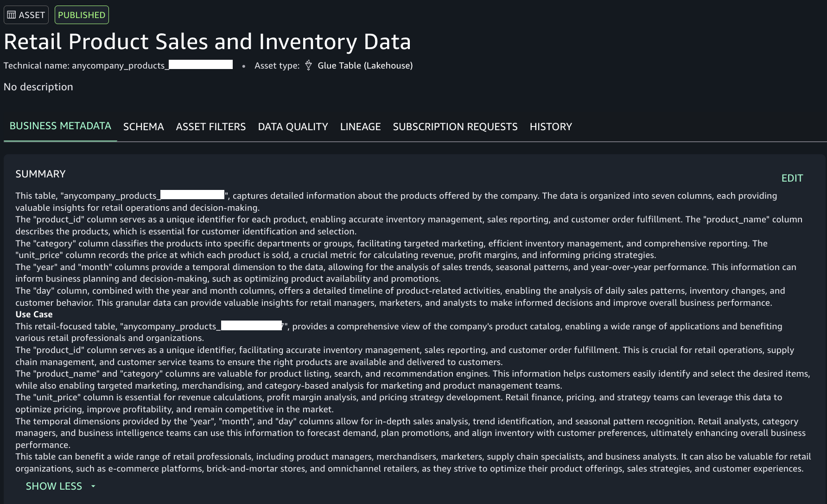Click the Glue Table (Lakehouse) label

point(365,66)
